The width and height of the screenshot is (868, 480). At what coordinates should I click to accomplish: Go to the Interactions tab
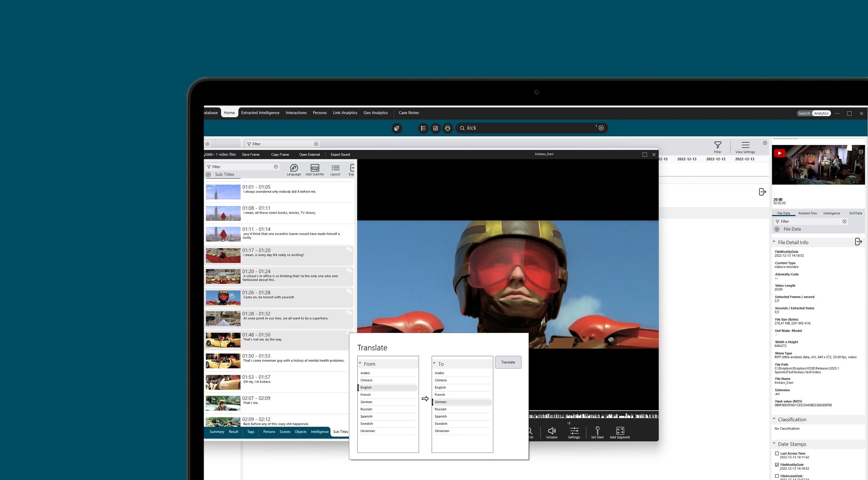point(296,113)
